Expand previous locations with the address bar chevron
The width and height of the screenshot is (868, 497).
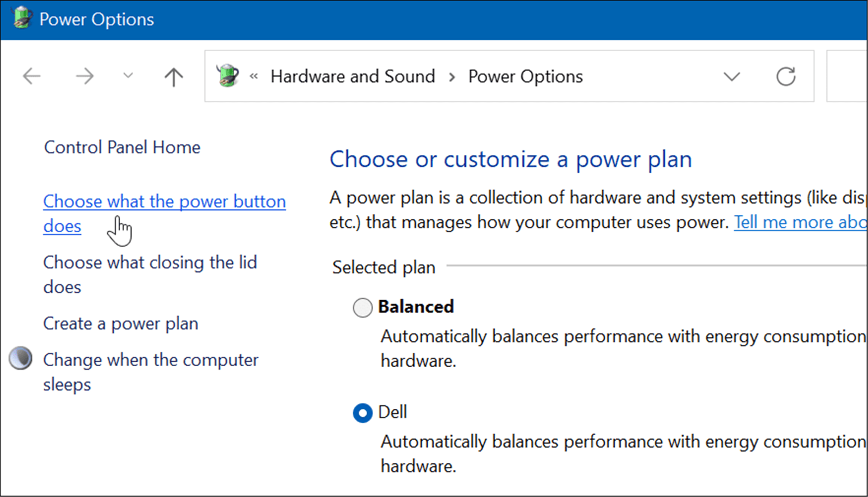coord(731,76)
